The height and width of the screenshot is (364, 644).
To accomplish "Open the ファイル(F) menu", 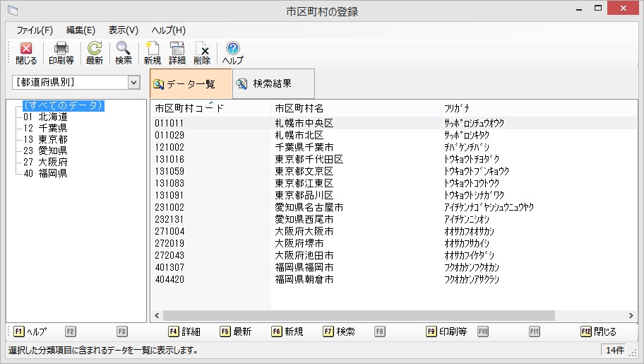I will click(x=35, y=30).
